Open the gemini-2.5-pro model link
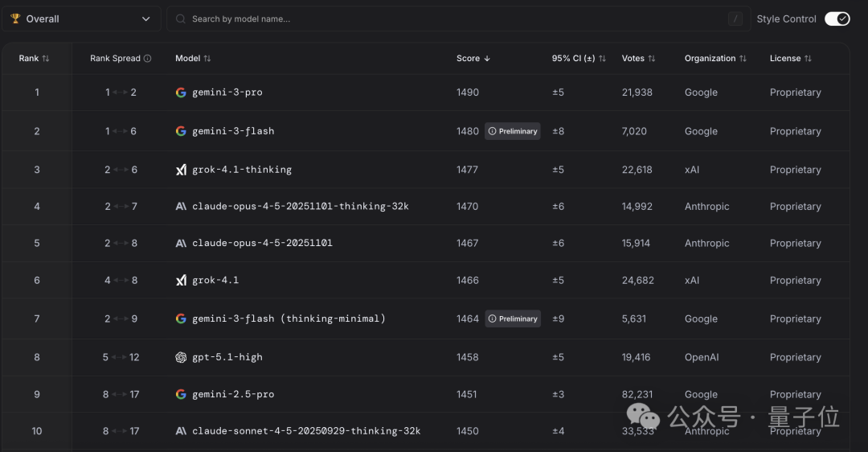868x452 pixels. tap(233, 394)
